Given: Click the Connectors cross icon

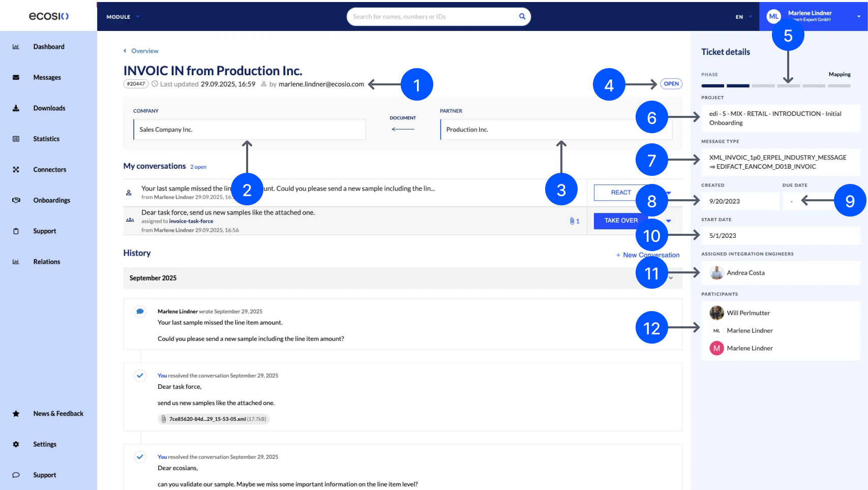Looking at the screenshot, I should [16, 170].
